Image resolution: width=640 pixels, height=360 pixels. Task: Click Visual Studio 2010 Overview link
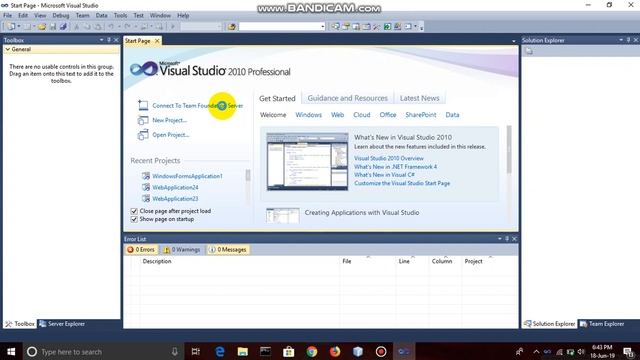(389, 158)
